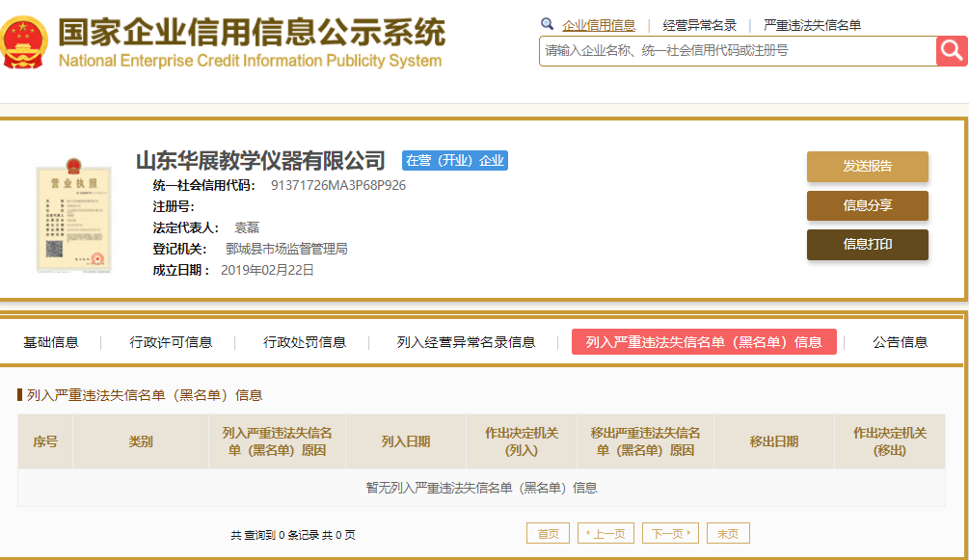
Task: Click the 作出决定机关(移出) column header
Action: click(x=890, y=441)
